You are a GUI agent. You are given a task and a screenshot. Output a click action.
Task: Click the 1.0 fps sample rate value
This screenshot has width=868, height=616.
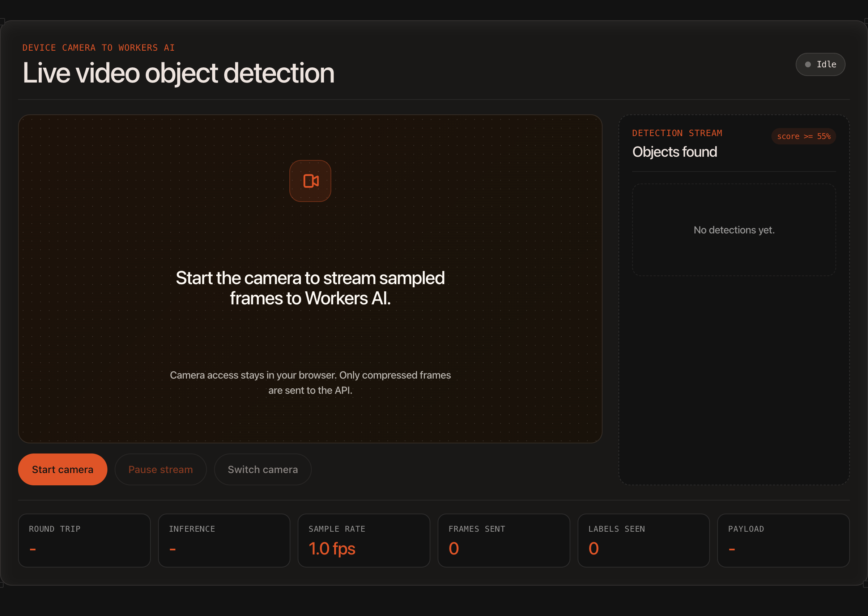(332, 548)
